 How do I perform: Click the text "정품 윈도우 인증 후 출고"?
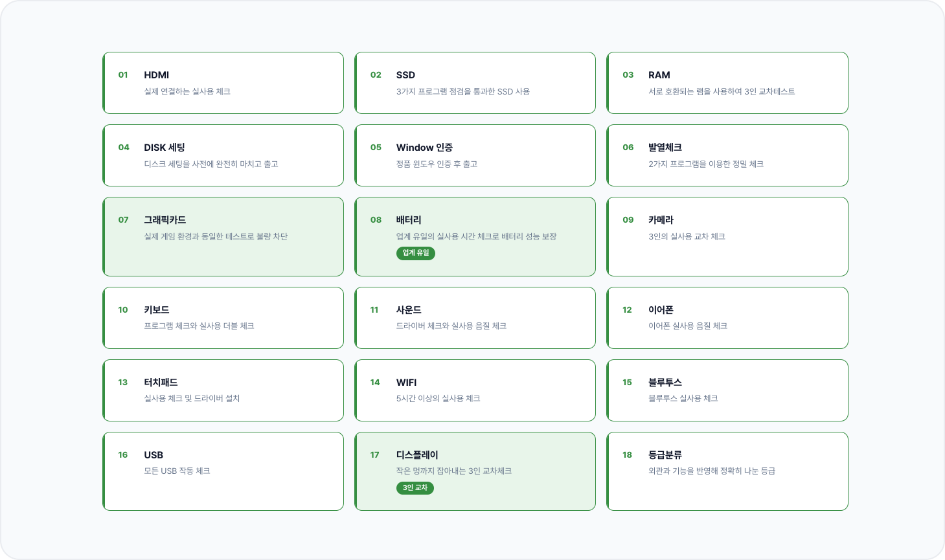point(437,164)
